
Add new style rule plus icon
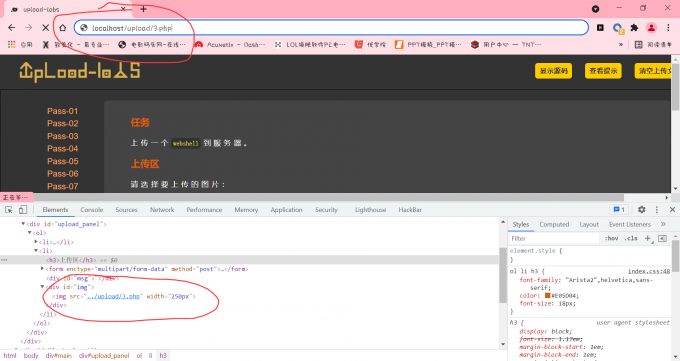pos(648,238)
